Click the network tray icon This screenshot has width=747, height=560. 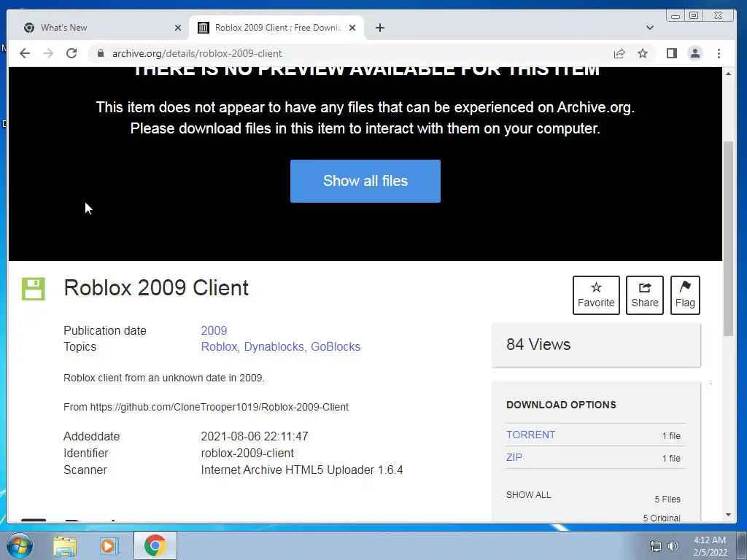click(x=656, y=546)
